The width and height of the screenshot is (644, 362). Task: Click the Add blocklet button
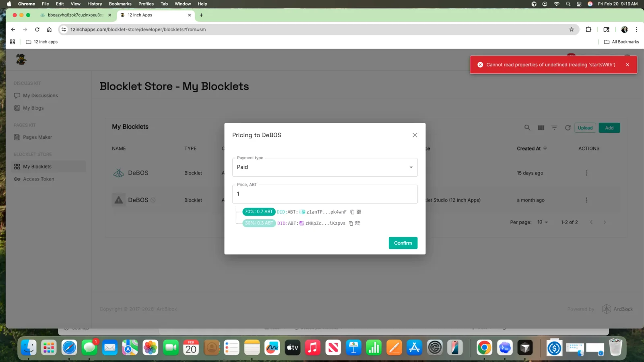(x=609, y=128)
